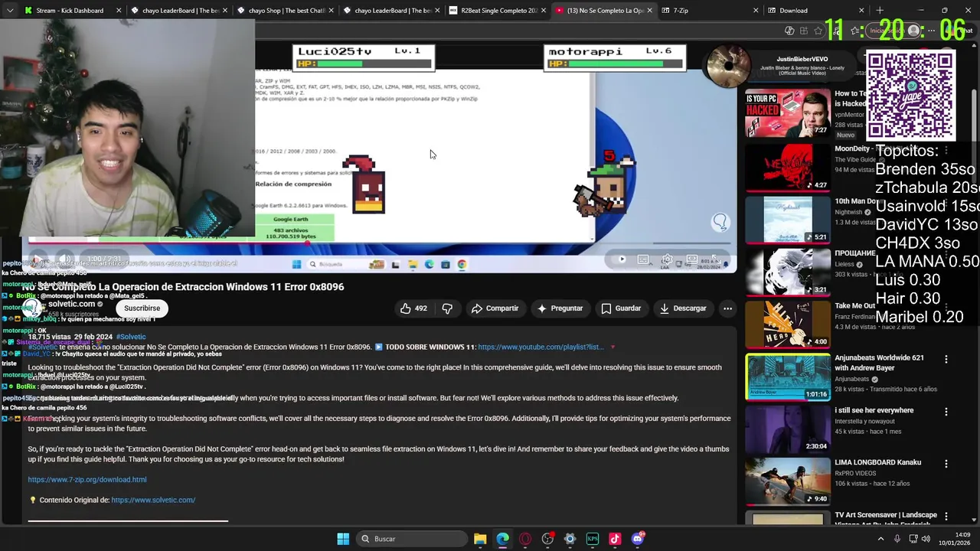Image resolution: width=980 pixels, height=551 pixels.
Task: Save video with the Guardar button
Action: click(621, 308)
